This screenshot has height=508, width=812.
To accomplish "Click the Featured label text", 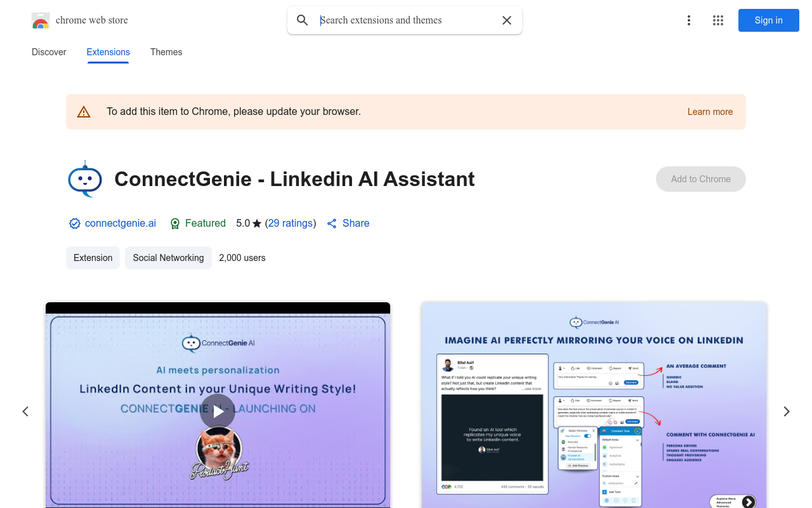I will click(206, 224).
